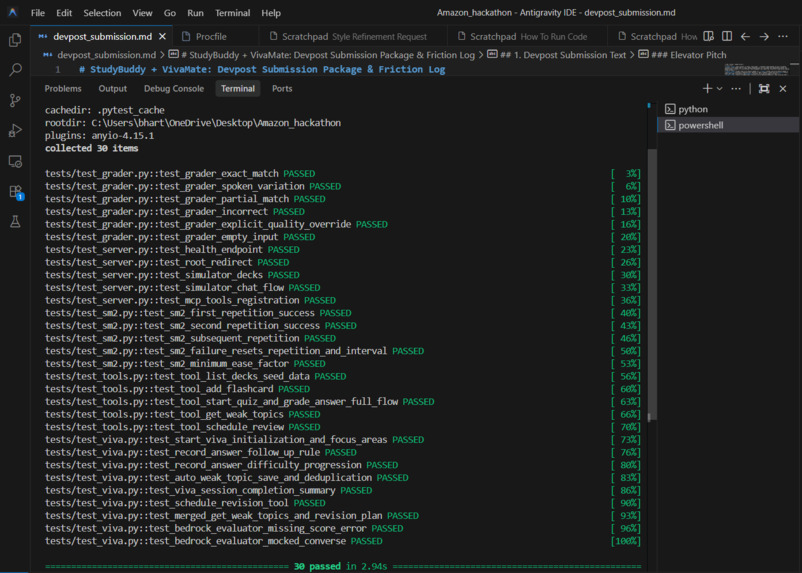The width and height of the screenshot is (802, 573).
Task: Close the devpost_submission.md tab
Action: [x=162, y=36]
